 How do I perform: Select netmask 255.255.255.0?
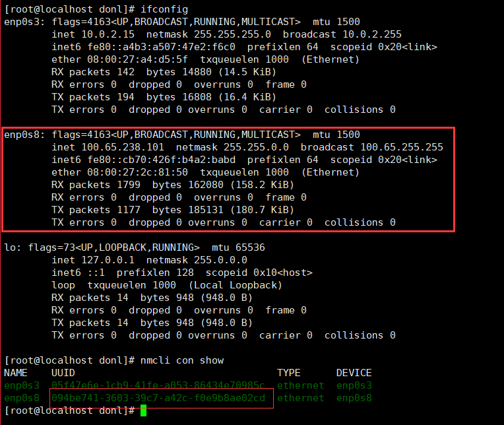point(232,34)
